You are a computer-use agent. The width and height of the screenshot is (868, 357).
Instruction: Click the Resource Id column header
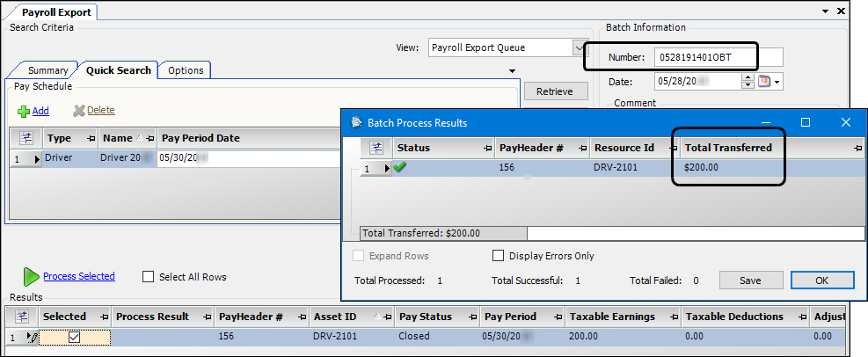pos(635,148)
